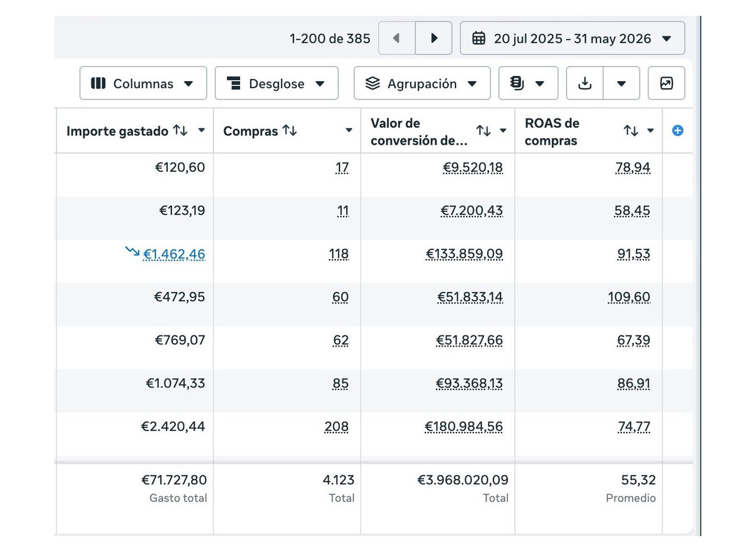This screenshot has height=552, width=756.
Task: Click conversion value €133.859,09
Action: (x=465, y=254)
